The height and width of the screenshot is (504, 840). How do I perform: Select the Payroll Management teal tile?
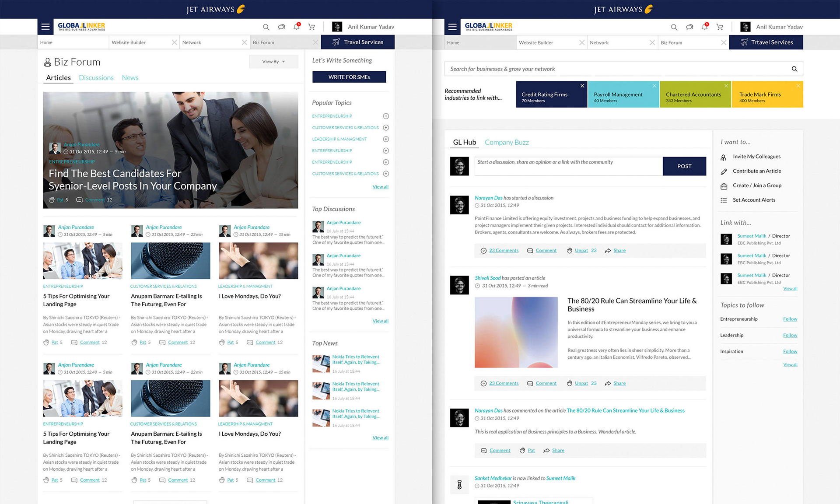[x=623, y=95]
